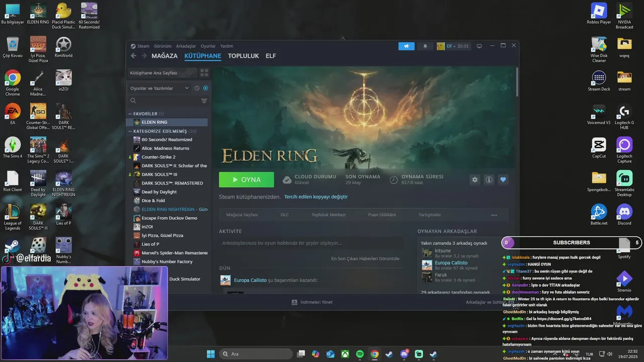This screenshot has width=644, height=362.
Task: Open İndirmeleri Yönet downloads manager
Action: [312, 302]
